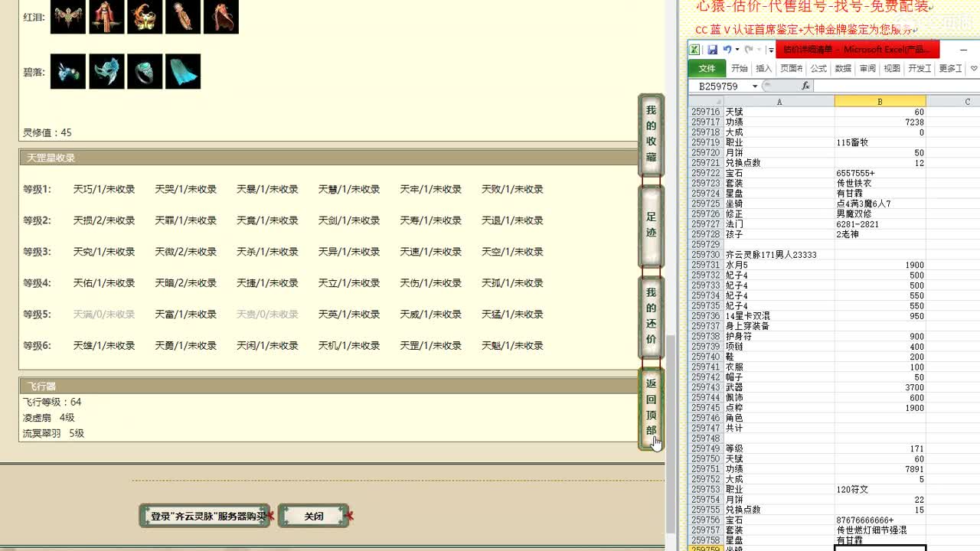Open the 文件 tab in Excel
This screenshot has width=980, height=551.
click(x=707, y=68)
